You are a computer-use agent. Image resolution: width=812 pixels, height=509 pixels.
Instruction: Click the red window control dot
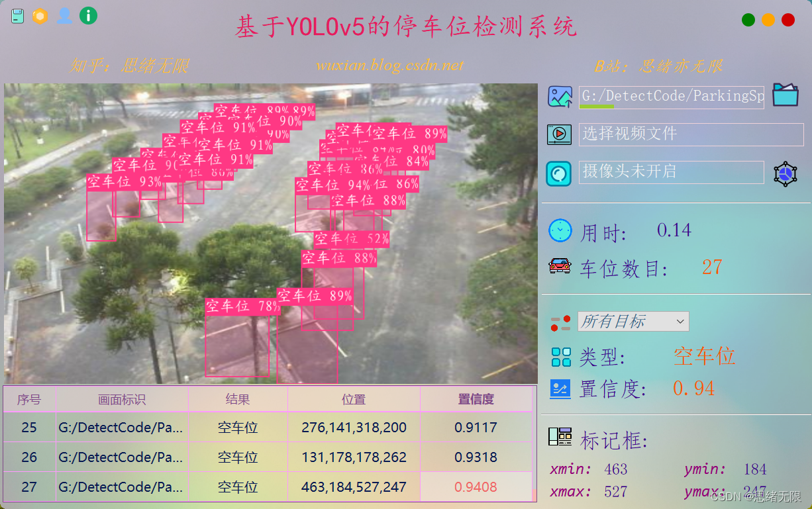click(788, 20)
